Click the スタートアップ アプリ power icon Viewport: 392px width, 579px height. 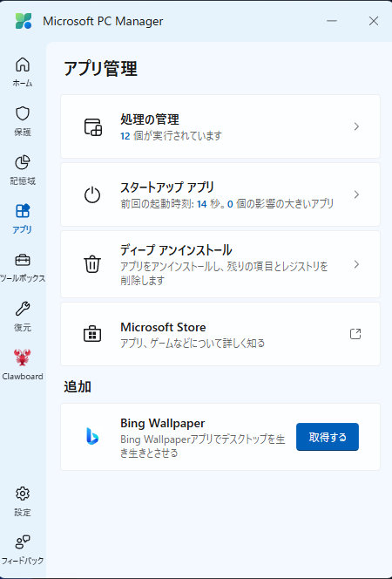(x=92, y=195)
